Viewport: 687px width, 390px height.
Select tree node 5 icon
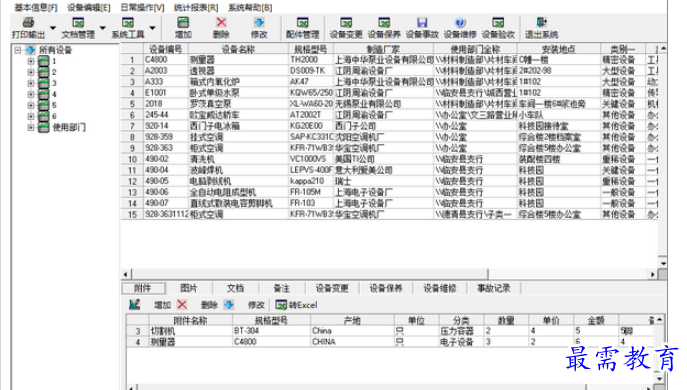[x=43, y=105]
